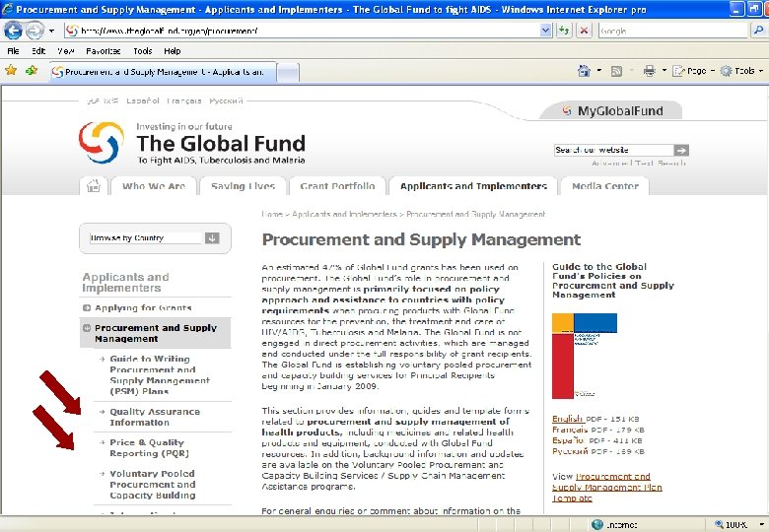Click the search magnifier icon
This screenshot has height=532, width=769.
757,31
